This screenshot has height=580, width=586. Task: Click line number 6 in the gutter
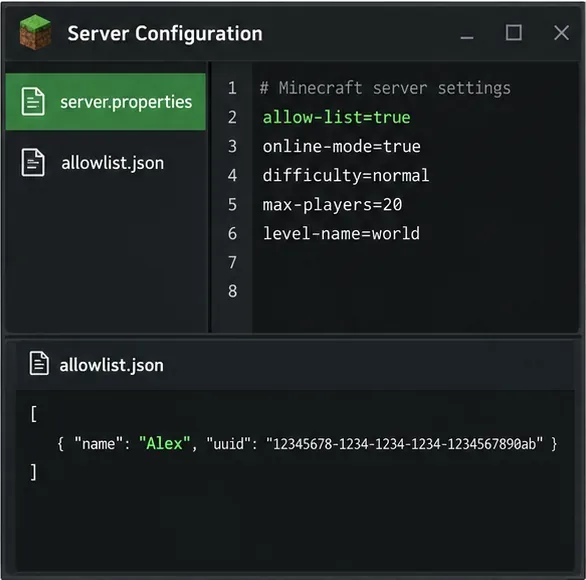pos(232,234)
